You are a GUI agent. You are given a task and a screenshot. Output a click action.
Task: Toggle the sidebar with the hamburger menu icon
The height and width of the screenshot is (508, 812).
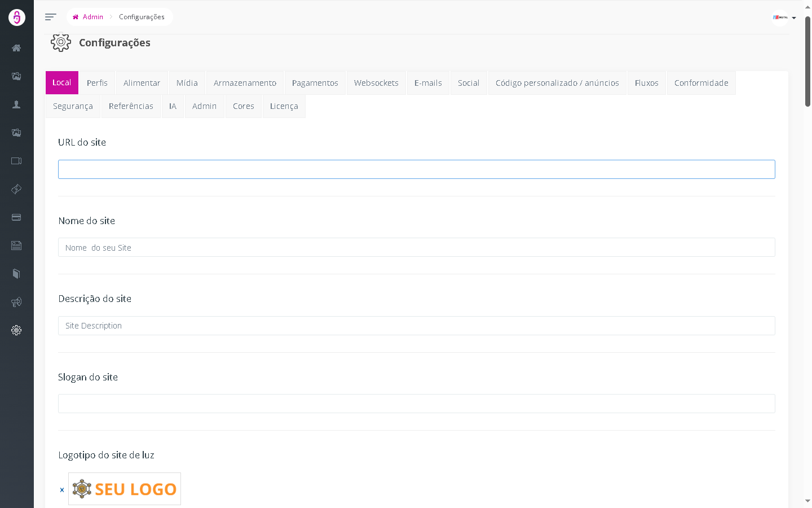click(50, 17)
